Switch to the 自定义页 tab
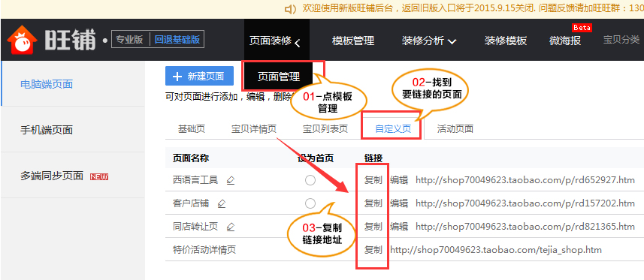644x280 pixels. coord(393,129)
